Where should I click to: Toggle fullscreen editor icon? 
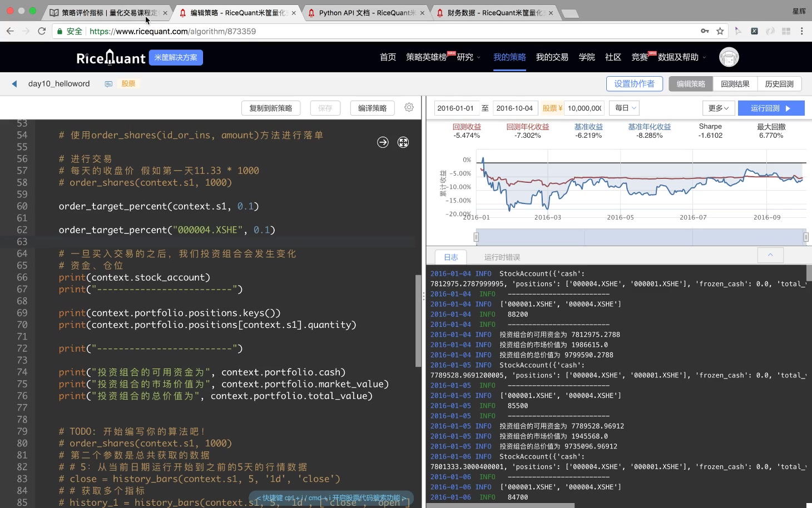pyautogui.click(x=403, y=142)
